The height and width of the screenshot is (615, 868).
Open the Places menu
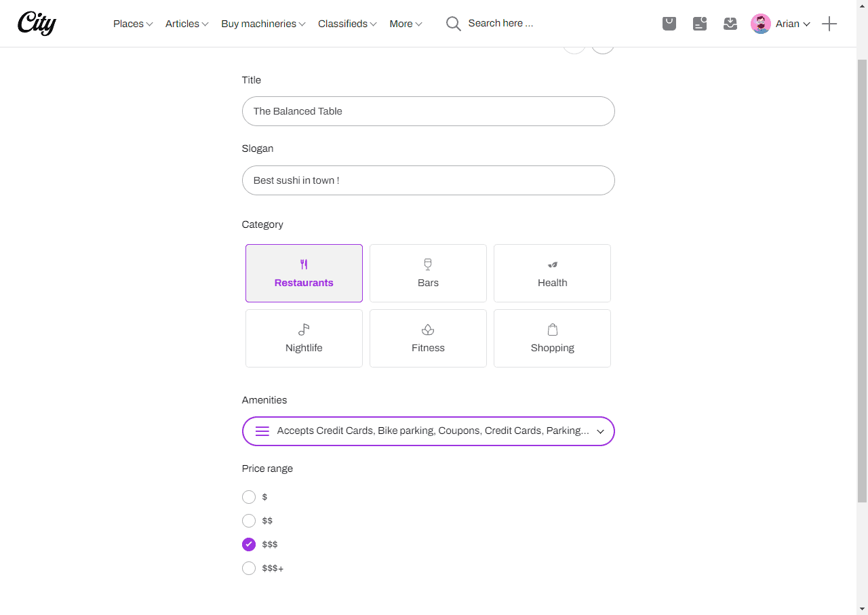pyautogui.click(x=132, y=23)
